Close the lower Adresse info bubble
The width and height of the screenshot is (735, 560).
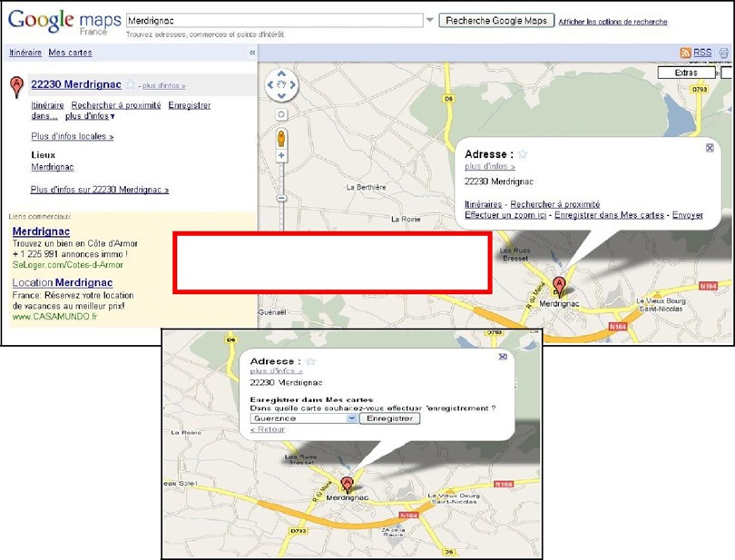coord(503,357)
